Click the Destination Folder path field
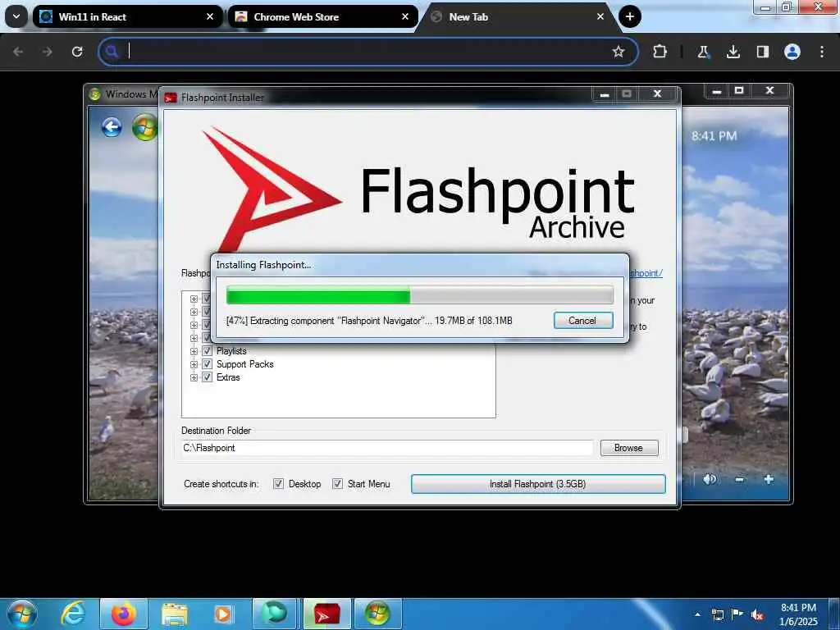Image resolution: width=840 pixels, height=630 pixels. click(x=387, y=448)
